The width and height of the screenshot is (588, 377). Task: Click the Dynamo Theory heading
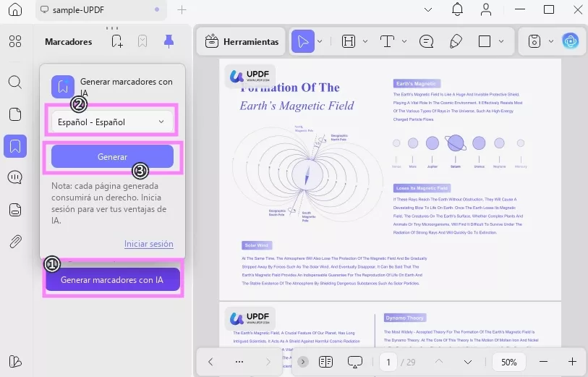click(404, 318)
